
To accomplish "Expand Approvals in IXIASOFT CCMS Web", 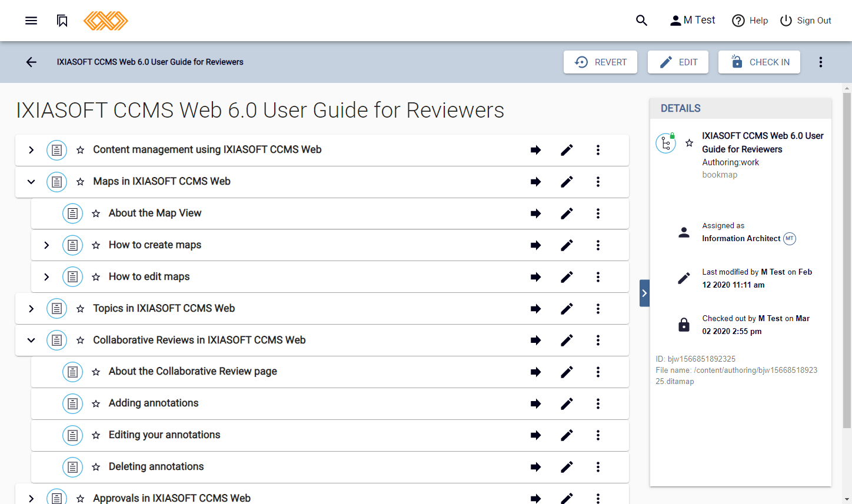I will [x=31, y=498].
